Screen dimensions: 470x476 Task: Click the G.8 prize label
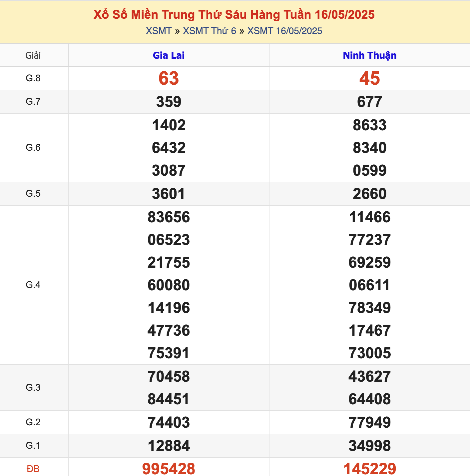point(33,78)
